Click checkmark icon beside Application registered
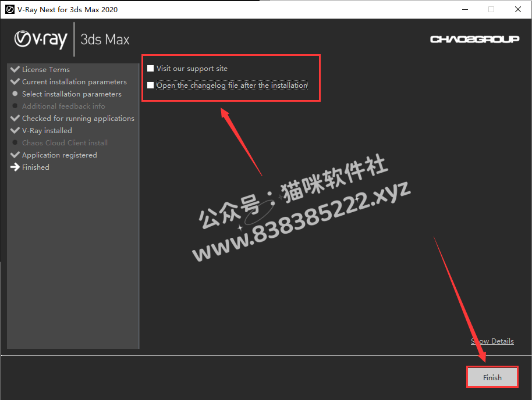Image resolution: width=532 pixels, height=400 pixels. pyautogui.click(x=15, y=155)
